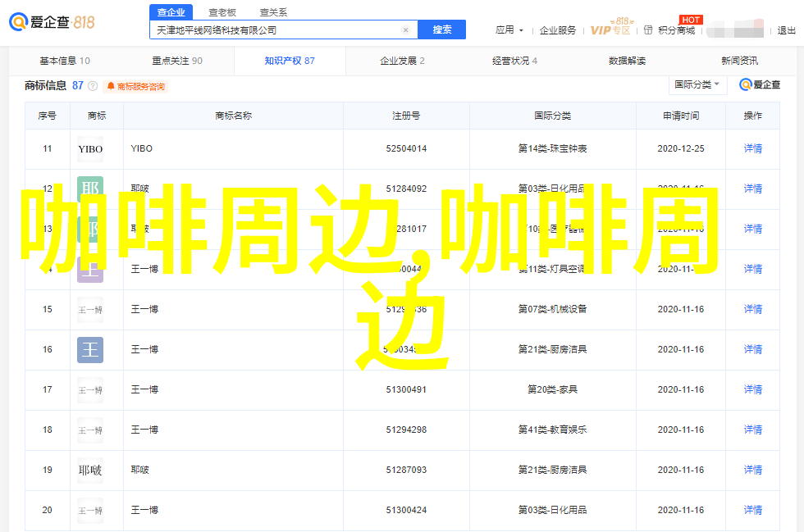Open 详情 in row 15, 第07类-机械设备

click(x=753, y=309)
